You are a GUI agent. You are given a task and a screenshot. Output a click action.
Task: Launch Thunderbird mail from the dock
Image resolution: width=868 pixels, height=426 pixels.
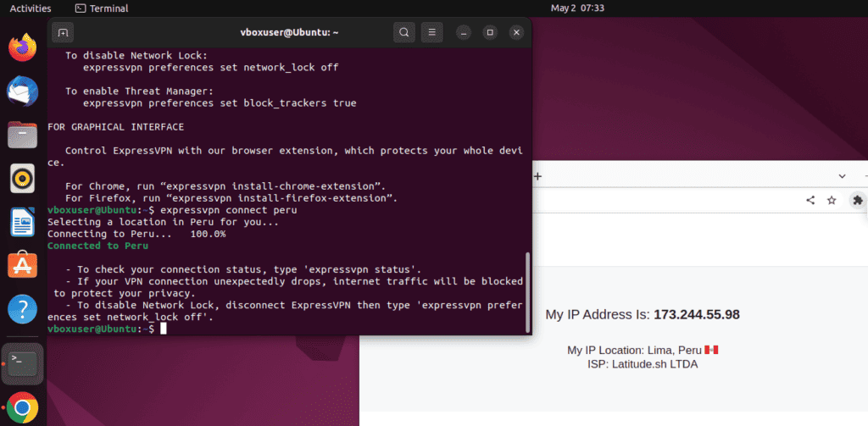pyautogui.click(x=22, y=91)
